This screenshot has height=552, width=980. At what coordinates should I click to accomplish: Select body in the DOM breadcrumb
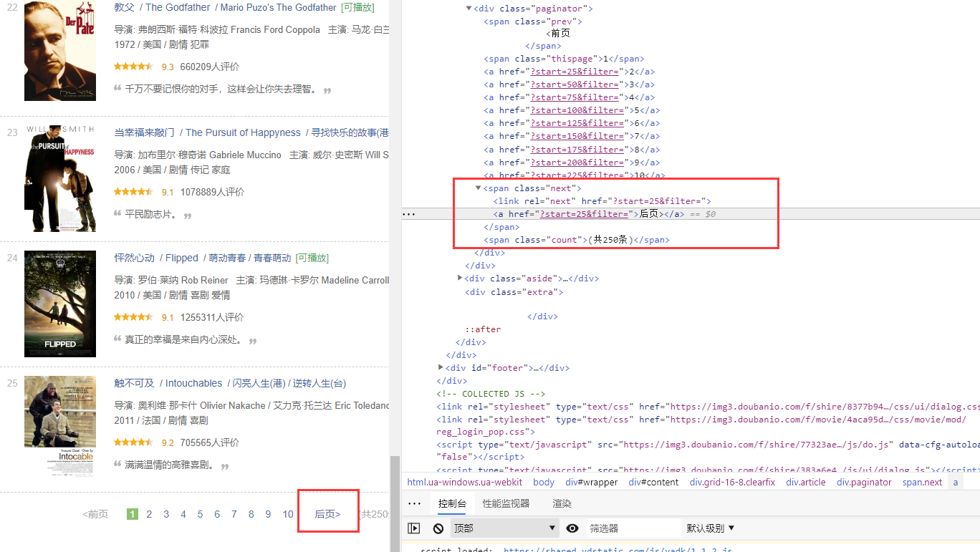click(544, 482)
